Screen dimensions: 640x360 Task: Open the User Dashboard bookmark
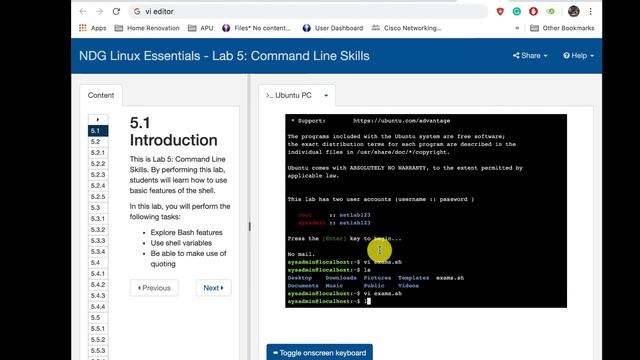[333, 28]
